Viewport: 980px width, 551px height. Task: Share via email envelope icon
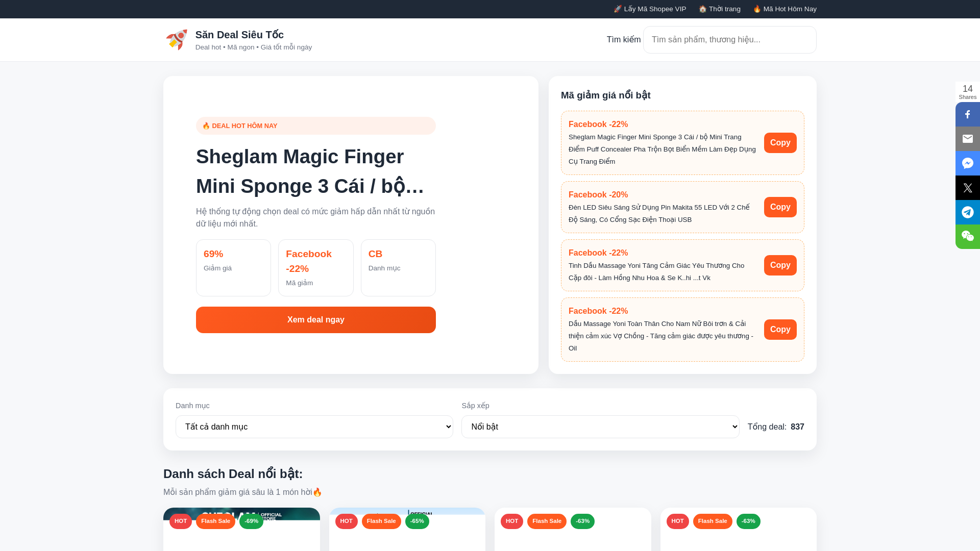click(x=968, y=139)
